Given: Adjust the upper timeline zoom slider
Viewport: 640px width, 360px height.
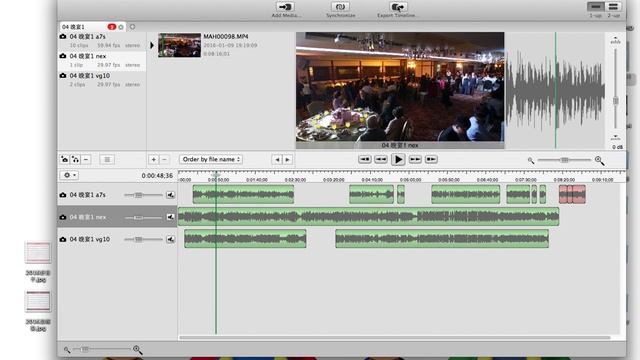Looking at the screenshot, I should pos(564,160).
